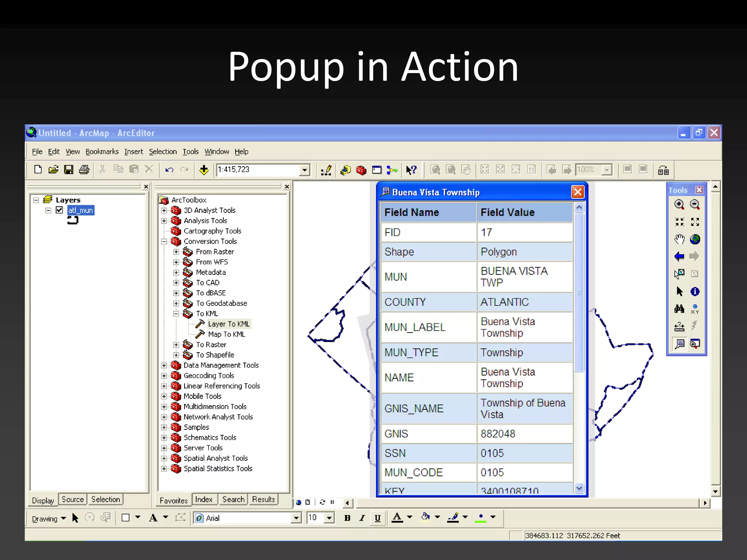
Task: Open the Editor Toolbar icon
Action: [x=326, y=170]
